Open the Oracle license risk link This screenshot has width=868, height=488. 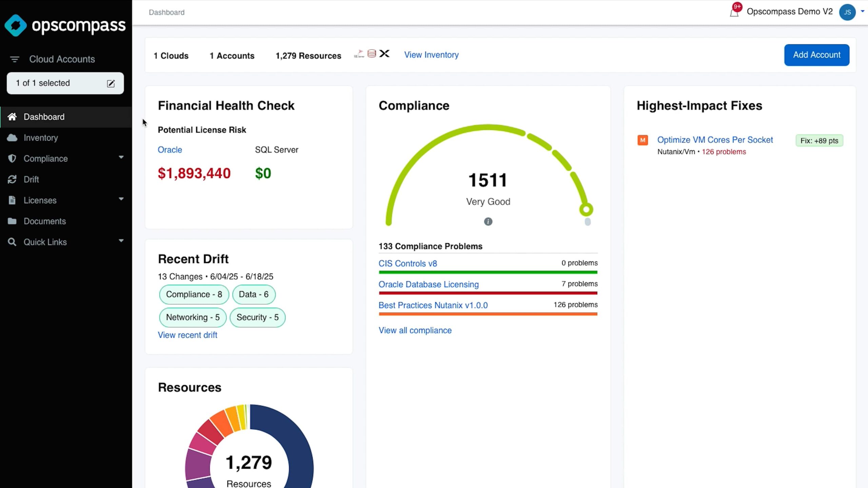point(170,150)
